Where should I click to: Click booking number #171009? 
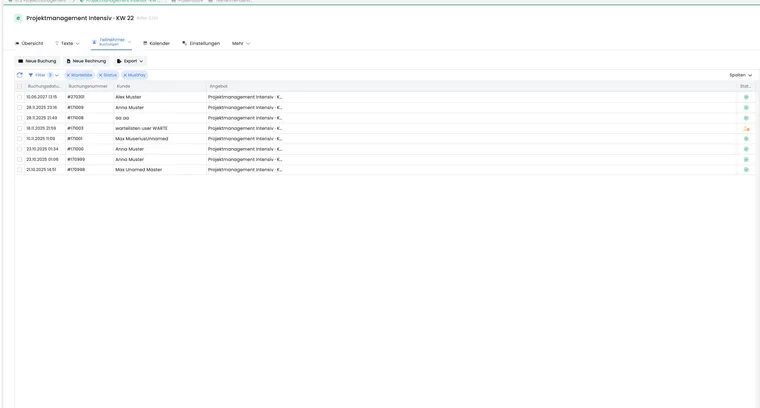75,108
